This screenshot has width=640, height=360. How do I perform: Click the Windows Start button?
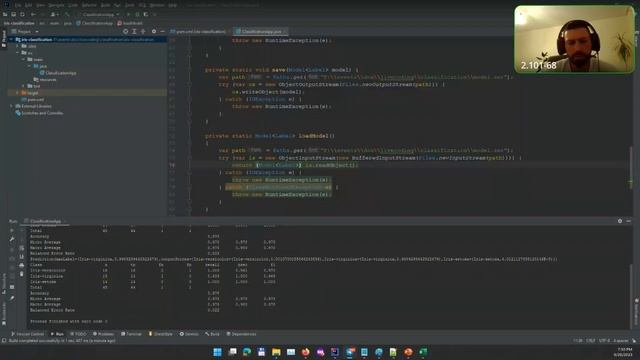tap(218, 352)
